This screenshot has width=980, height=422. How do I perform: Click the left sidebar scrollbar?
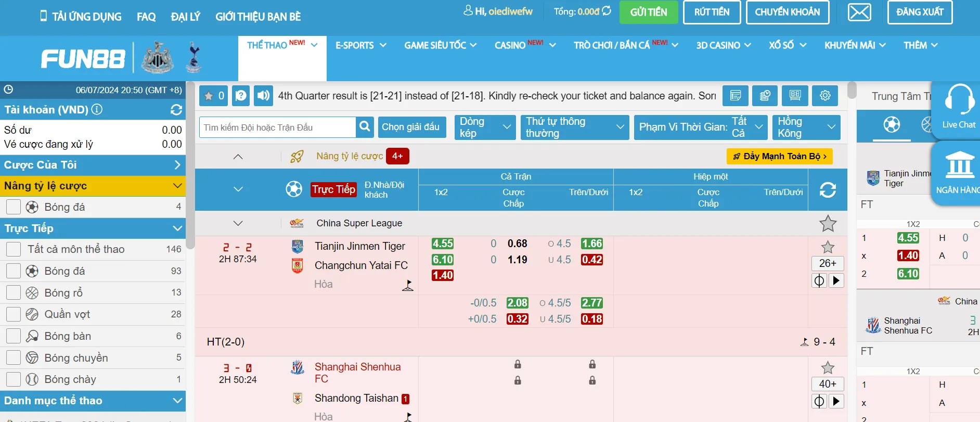(x=190, y=165)
